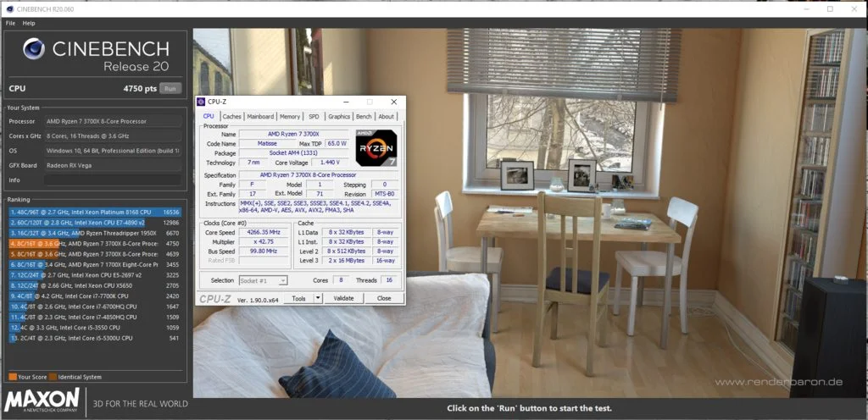Screen dimensions: 868x420
Task: Open the File menu in Cinebench
Action: click(10, 23)
